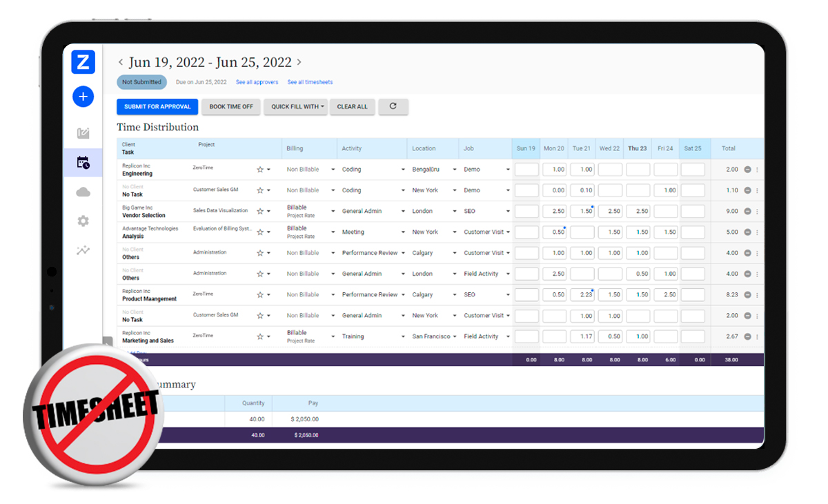
Task: Open the timesheet calendar icon in the sidebar
Action: point(83,163)
